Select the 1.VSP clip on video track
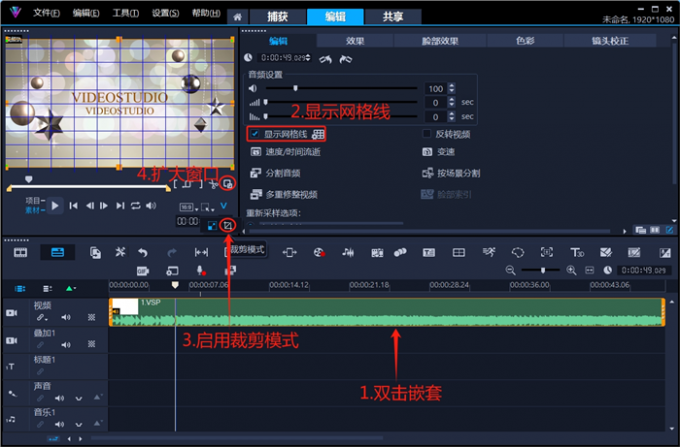Image resolution: width=680 pixels, height=447 pixels. coord(387,312)
